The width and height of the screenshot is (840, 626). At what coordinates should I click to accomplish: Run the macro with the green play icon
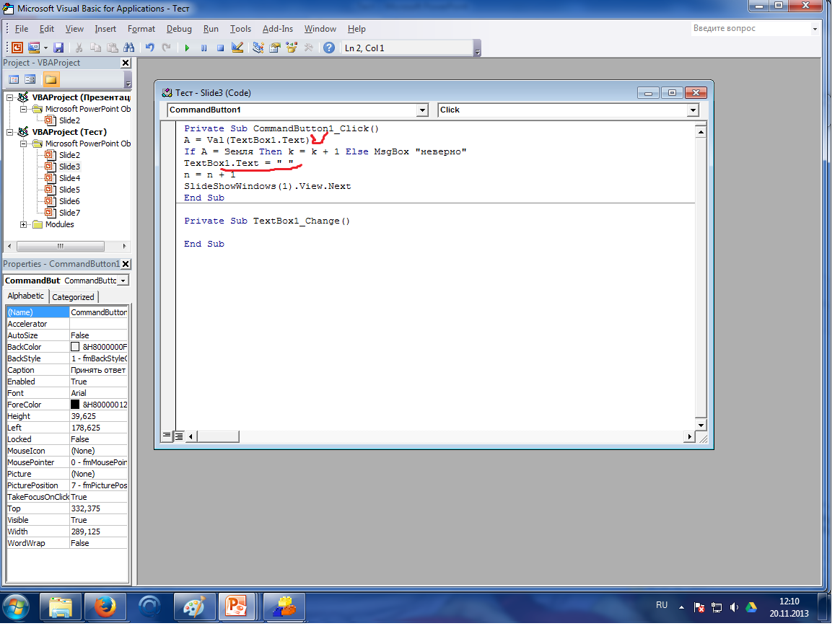coord(187,48)
